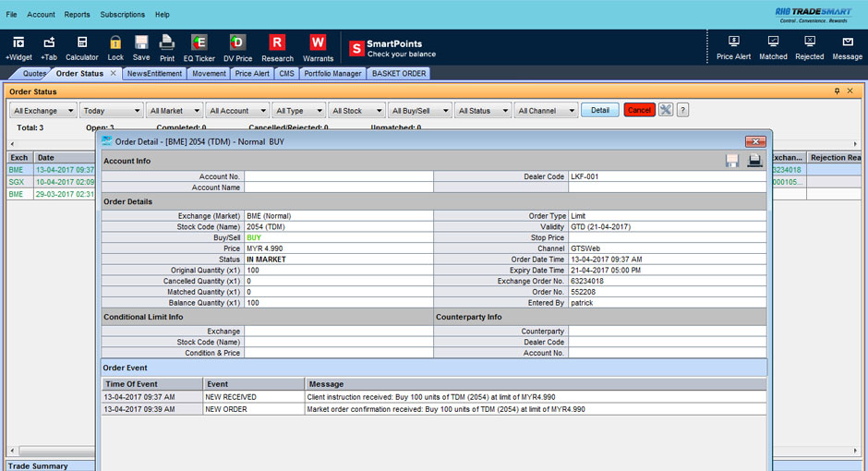Close the Order Detail dialog
This screenshot has height=471, width=868.
tap(755, 141)
